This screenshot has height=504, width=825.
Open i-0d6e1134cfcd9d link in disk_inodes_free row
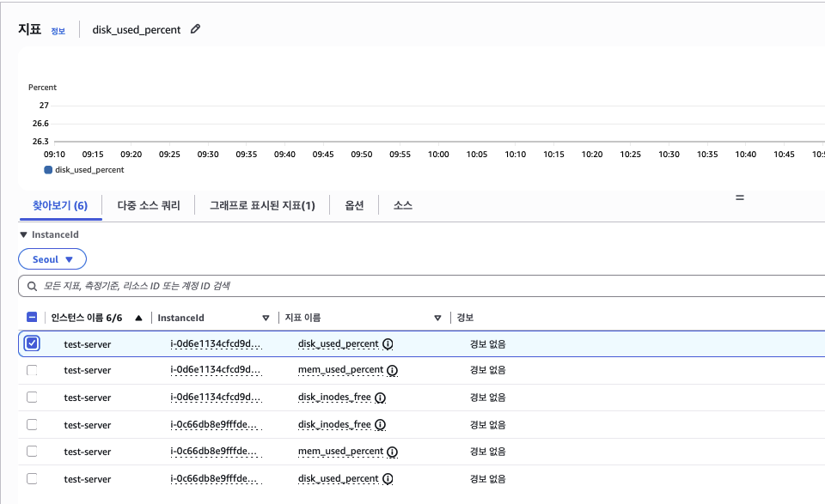click(216, 398)
